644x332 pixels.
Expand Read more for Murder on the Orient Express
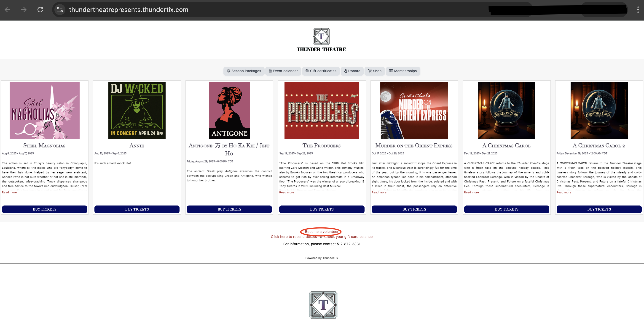[x=379, y=192]
